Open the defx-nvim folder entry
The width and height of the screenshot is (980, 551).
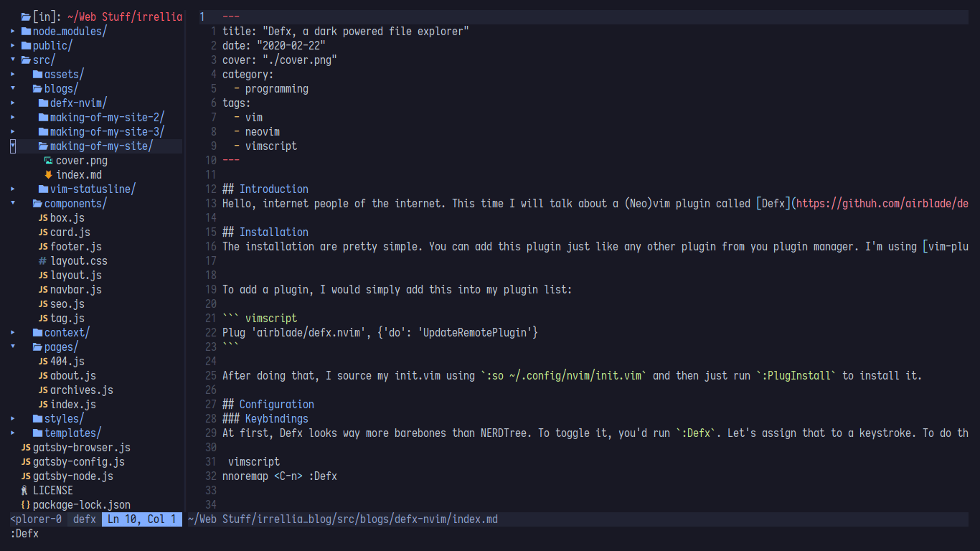(78, 103)
